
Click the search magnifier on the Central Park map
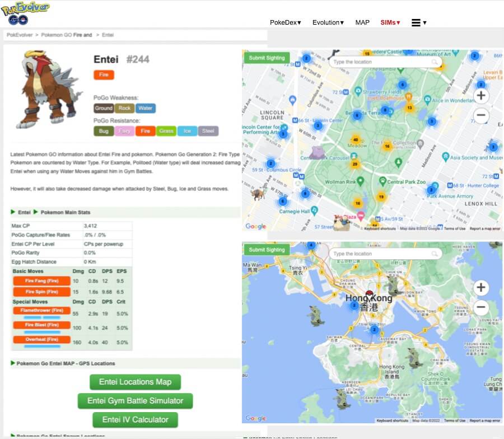coord(434,62)
